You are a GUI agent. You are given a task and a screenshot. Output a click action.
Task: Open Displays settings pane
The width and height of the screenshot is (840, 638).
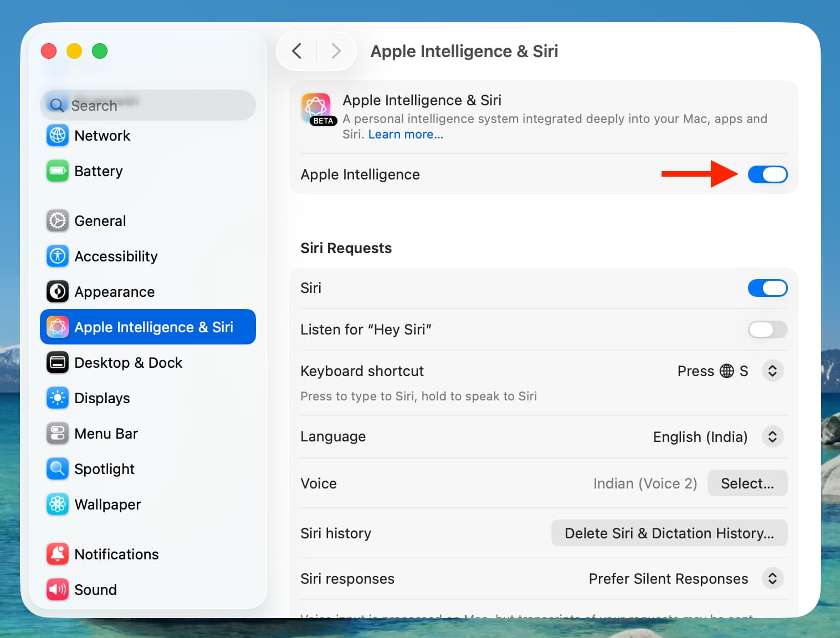tap(148, 398)
